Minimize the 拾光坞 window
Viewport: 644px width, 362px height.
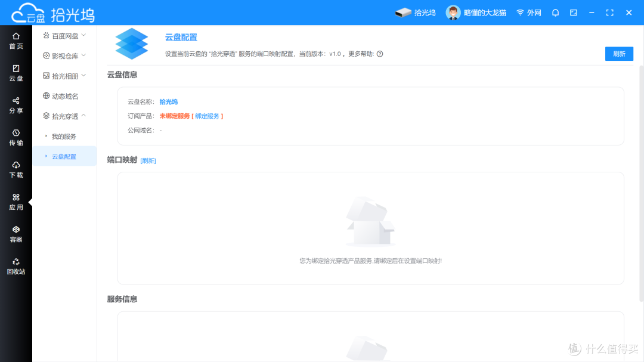pos(592,13)
